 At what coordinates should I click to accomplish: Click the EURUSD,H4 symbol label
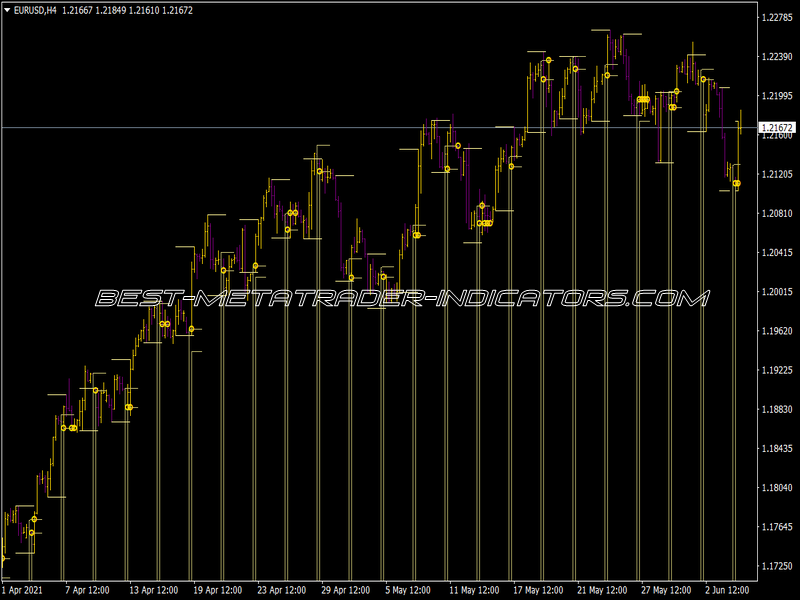click(35, 10)
